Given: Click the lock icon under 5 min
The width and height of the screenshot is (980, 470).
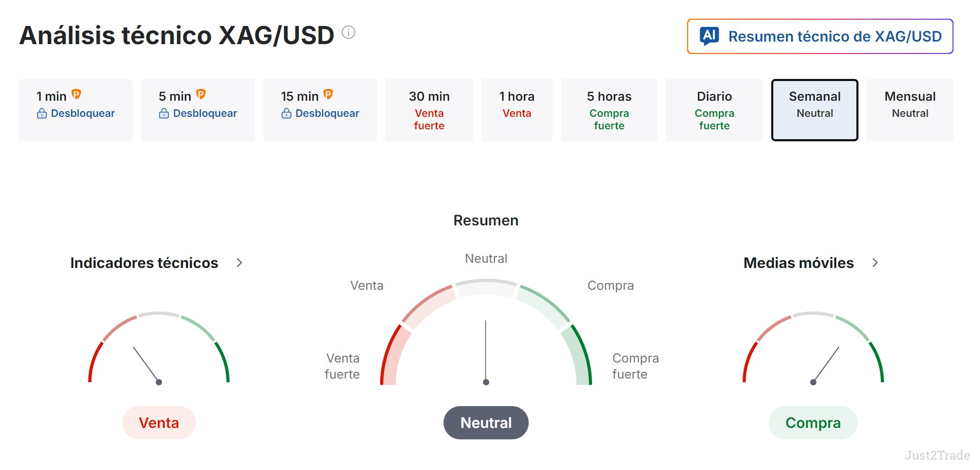Looking at the screenshot, I should (x=164, y=113).
